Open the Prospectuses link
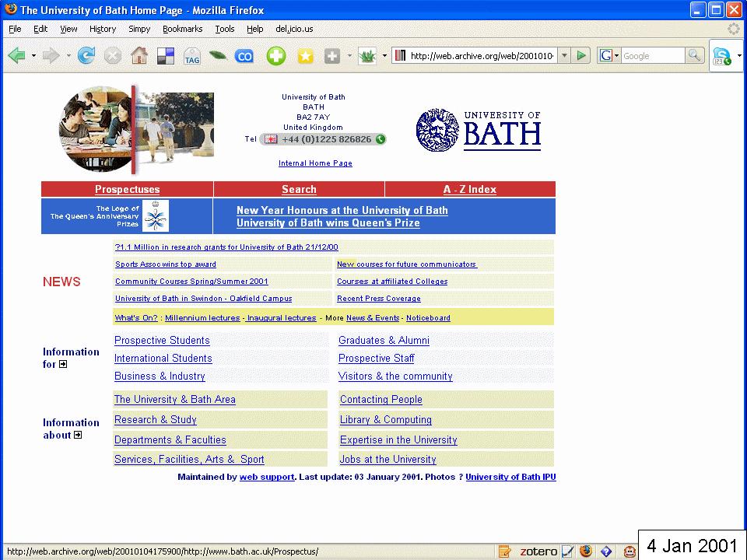This screenshot has width=747, height=560. point(127,189)
